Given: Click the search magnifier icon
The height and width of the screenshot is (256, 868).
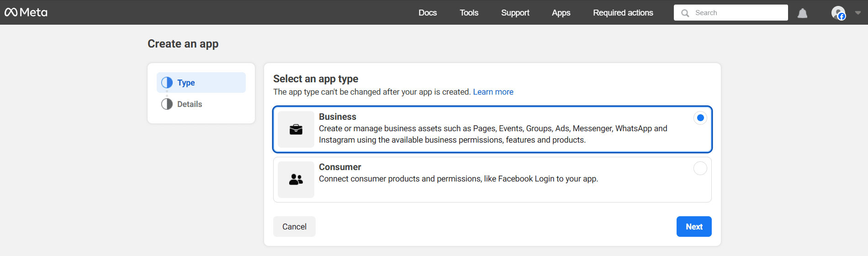Looking at the screenshot, I should [x=685, y=13].
